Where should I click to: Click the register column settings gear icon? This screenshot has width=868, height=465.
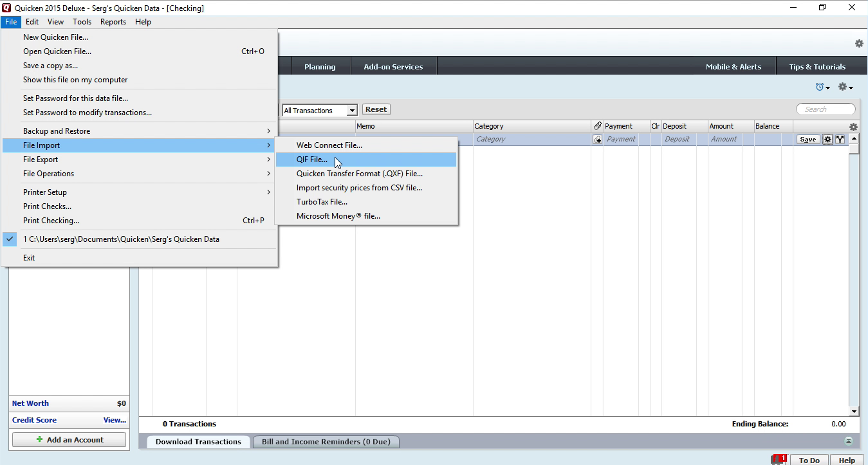[x=853, y=127]
